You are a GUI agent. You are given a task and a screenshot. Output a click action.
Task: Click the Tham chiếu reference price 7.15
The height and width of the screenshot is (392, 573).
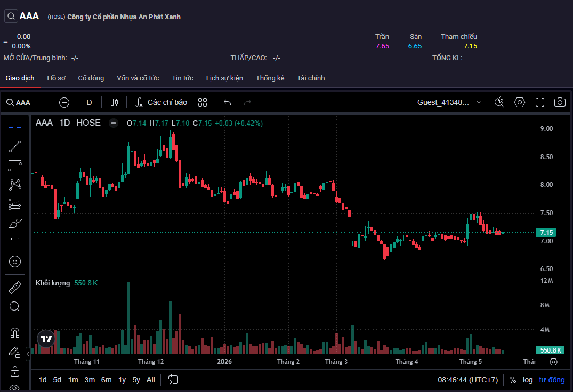tap(470, 46)
